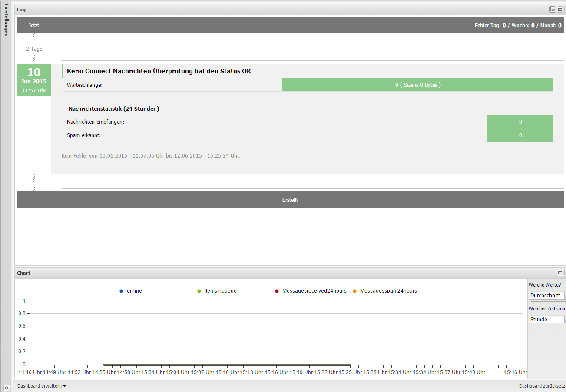566x392 pixels.
Task: Select the 10 Jun 2015 date entry
Action: 34,80
